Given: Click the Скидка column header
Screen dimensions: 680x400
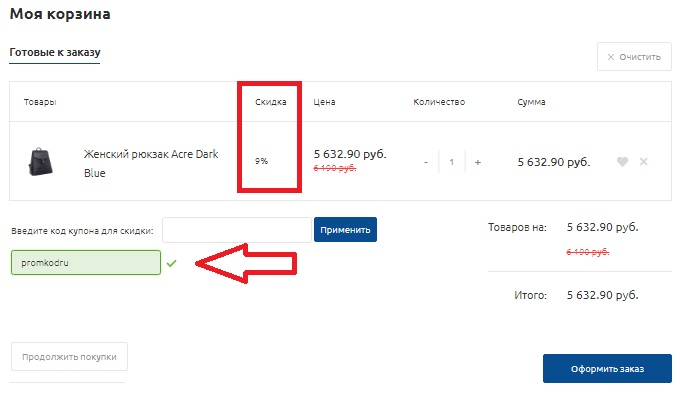Looking at the screenshot, I should (x=271, y=102).
